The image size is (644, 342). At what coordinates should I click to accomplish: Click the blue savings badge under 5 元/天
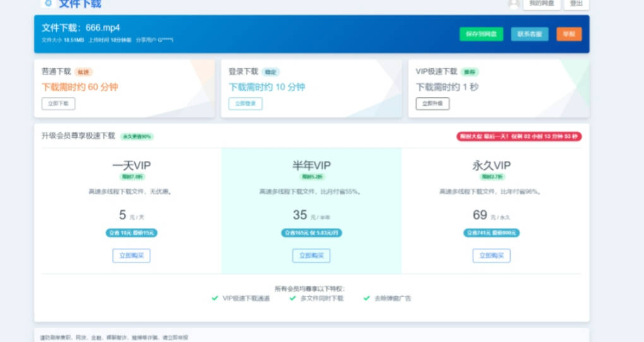pyautogui.click(x=131, y=233)
